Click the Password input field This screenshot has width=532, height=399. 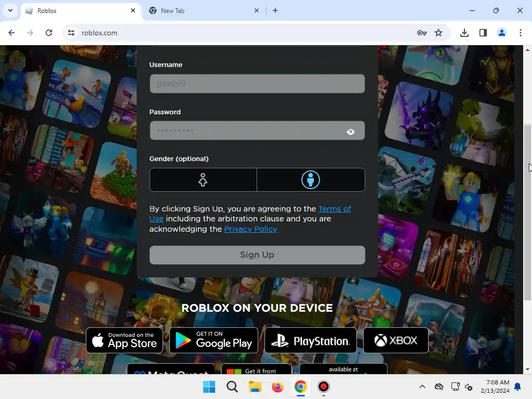(x=257, y=130)
